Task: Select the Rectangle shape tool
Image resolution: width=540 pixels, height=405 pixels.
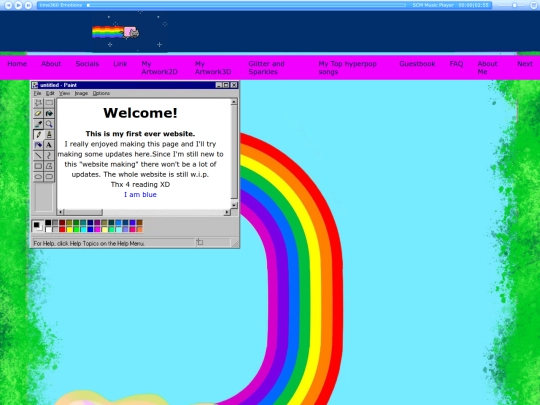Action: coord(38,166)
